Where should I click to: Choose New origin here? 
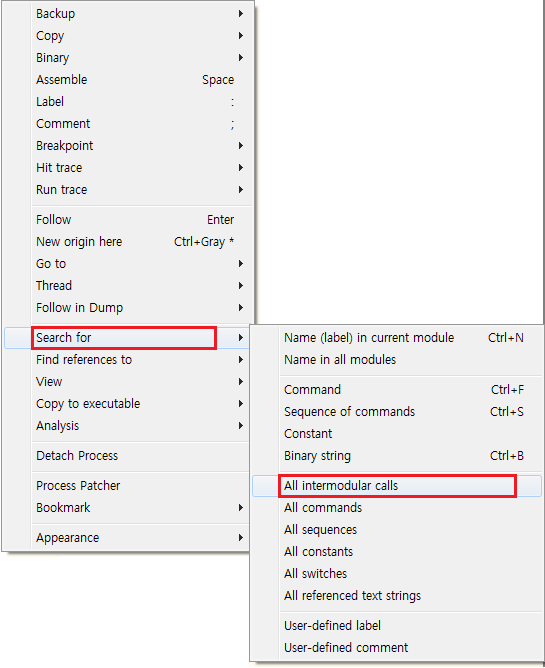pyautogui.click(x=127, y=242)
